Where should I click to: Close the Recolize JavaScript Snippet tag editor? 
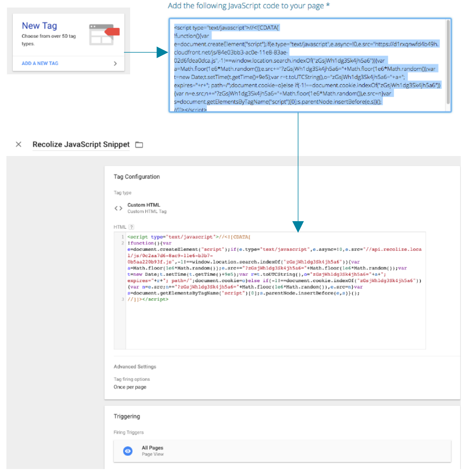(x=18, y=144)
